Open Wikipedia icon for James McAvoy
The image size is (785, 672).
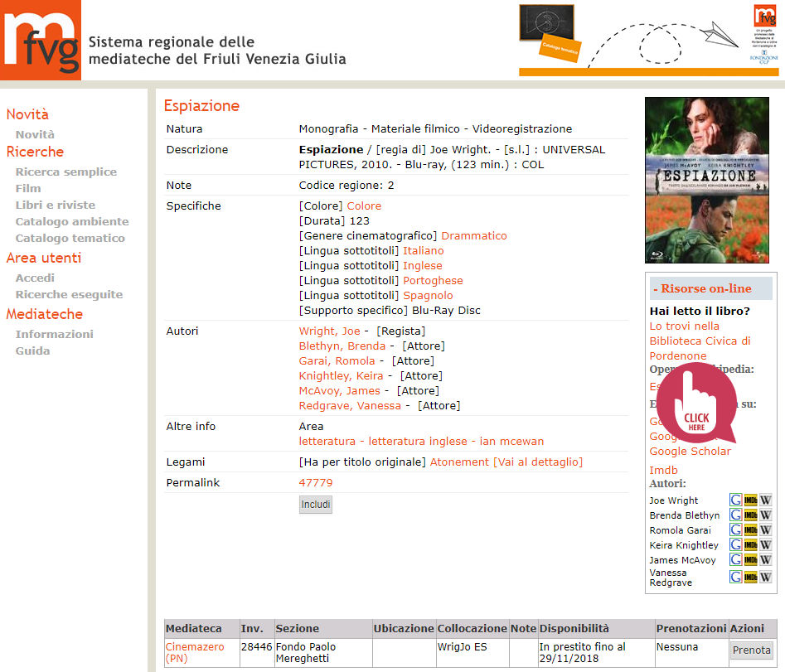766,560
